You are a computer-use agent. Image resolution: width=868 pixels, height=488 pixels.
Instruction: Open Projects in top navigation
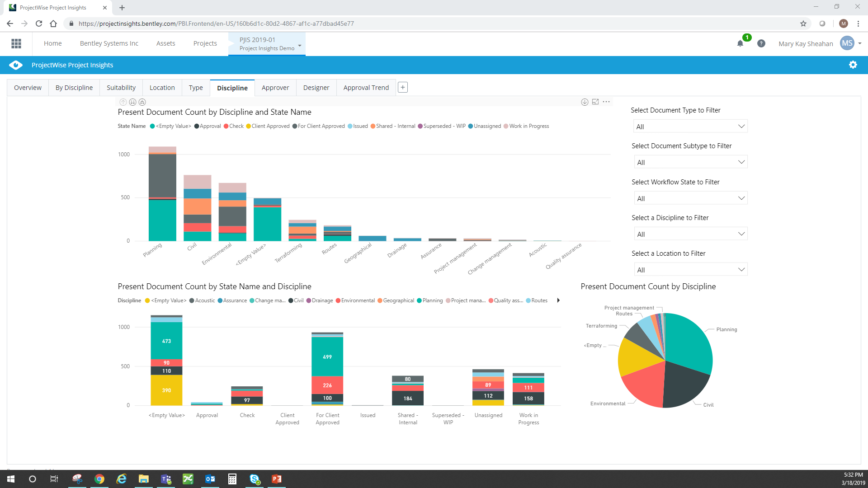[x=205, y=43]
